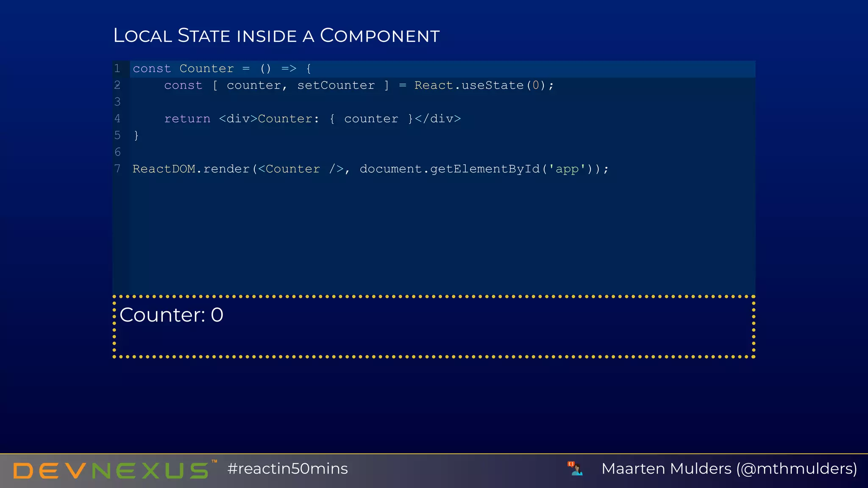Click the '#reactin50mins' hashtag
This screenshot has width=868, height=488.
click(287, 469)
